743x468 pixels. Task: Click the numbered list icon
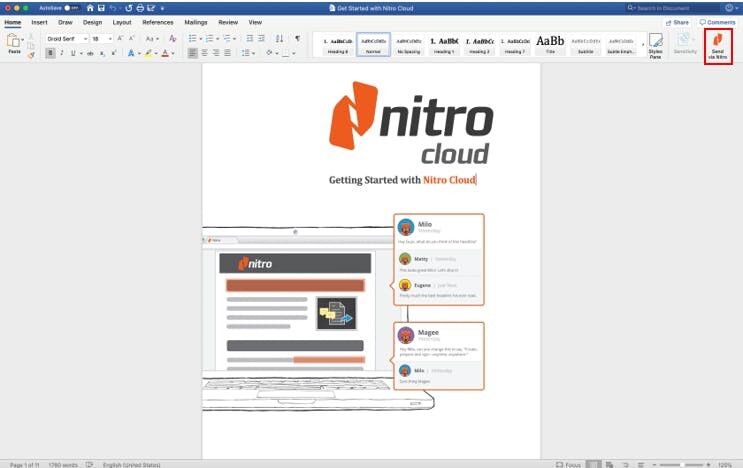(209, 38)
